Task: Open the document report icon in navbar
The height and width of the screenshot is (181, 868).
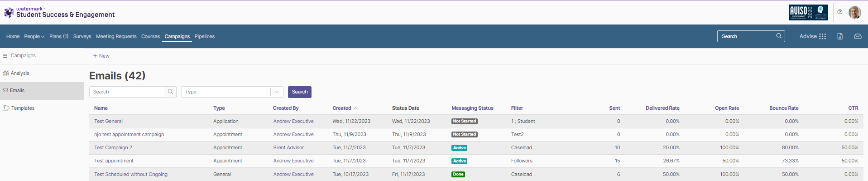Action: (840, 36)
